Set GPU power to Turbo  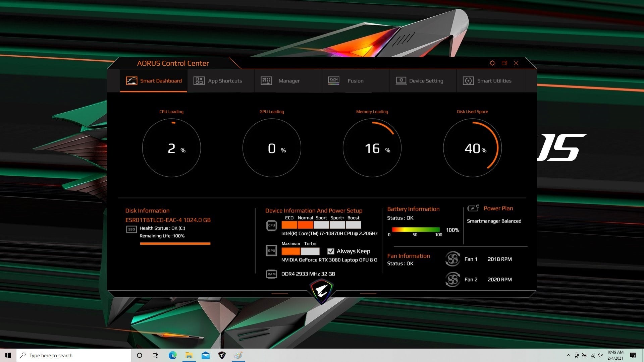(x=310, y=251)
